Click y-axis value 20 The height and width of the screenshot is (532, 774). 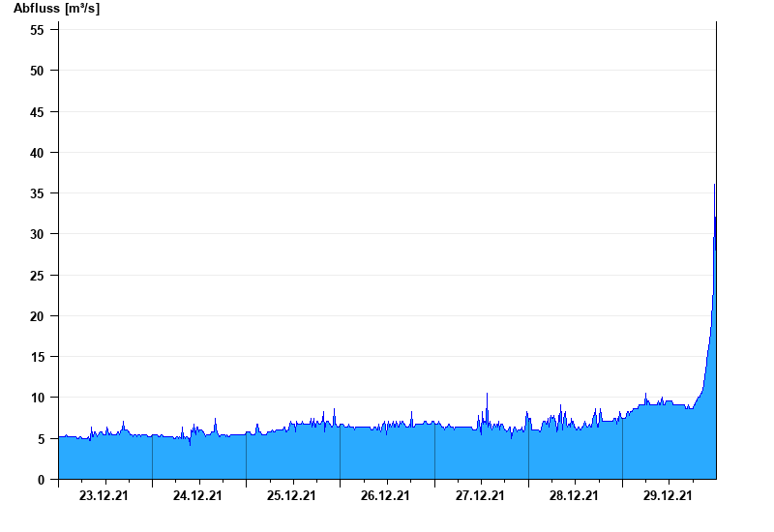[x=37, y=316]
